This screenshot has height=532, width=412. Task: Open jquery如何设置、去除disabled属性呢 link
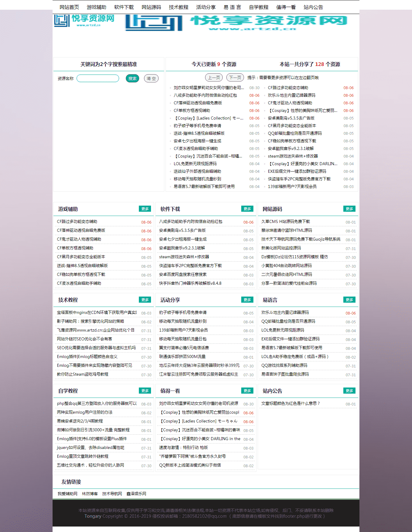[91, 447]
